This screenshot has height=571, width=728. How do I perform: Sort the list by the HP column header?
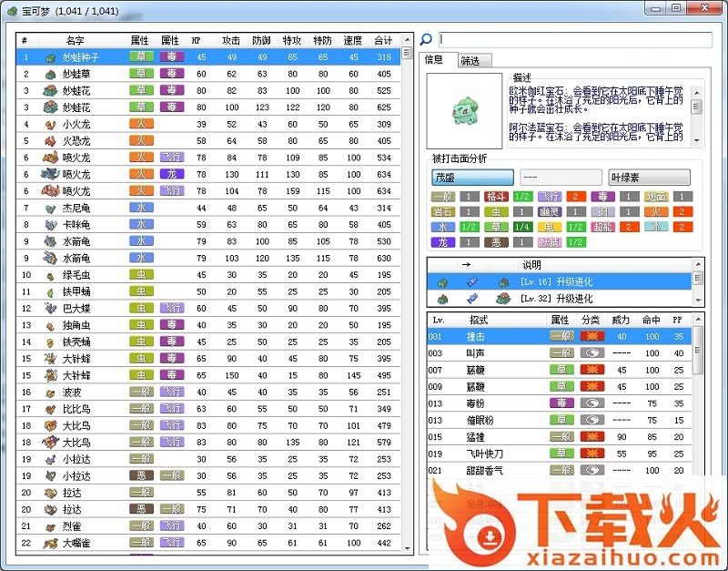(201, 40)
